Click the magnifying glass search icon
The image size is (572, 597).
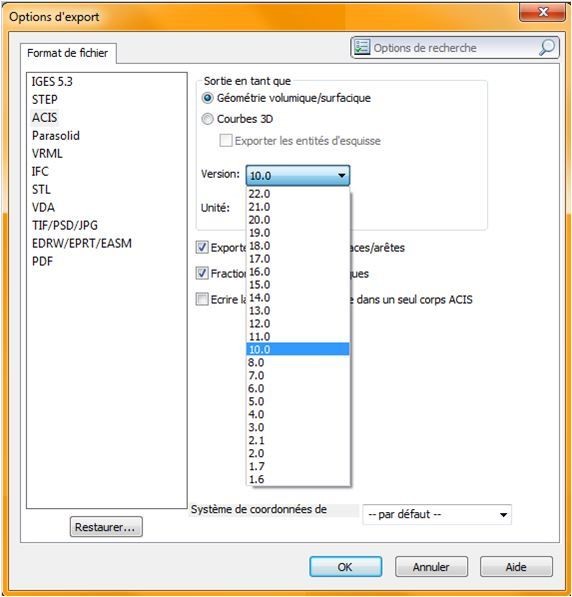547,48
